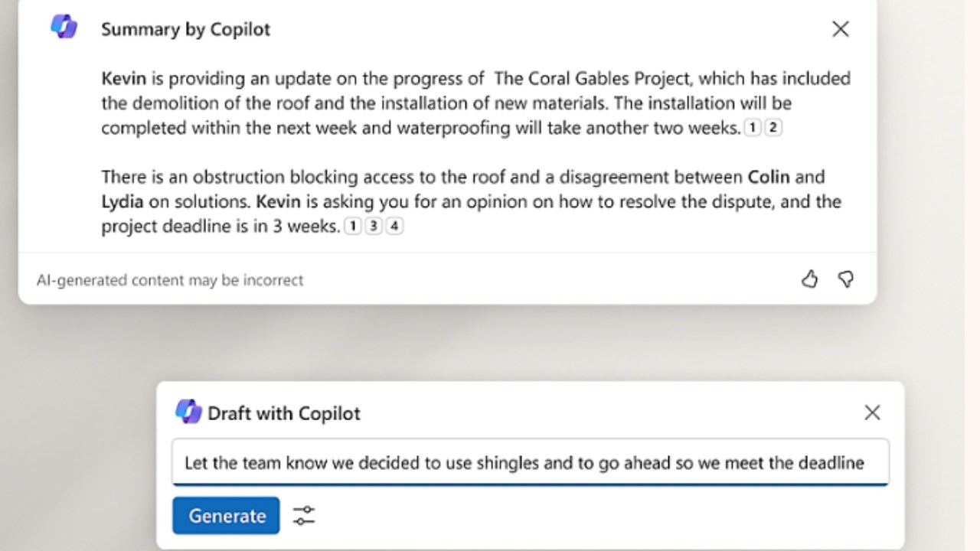This screenshot has width=980, height=551.
Task: Close the Summary by Copilot panel
Action: pyautogui.click(x=840, y=29)
